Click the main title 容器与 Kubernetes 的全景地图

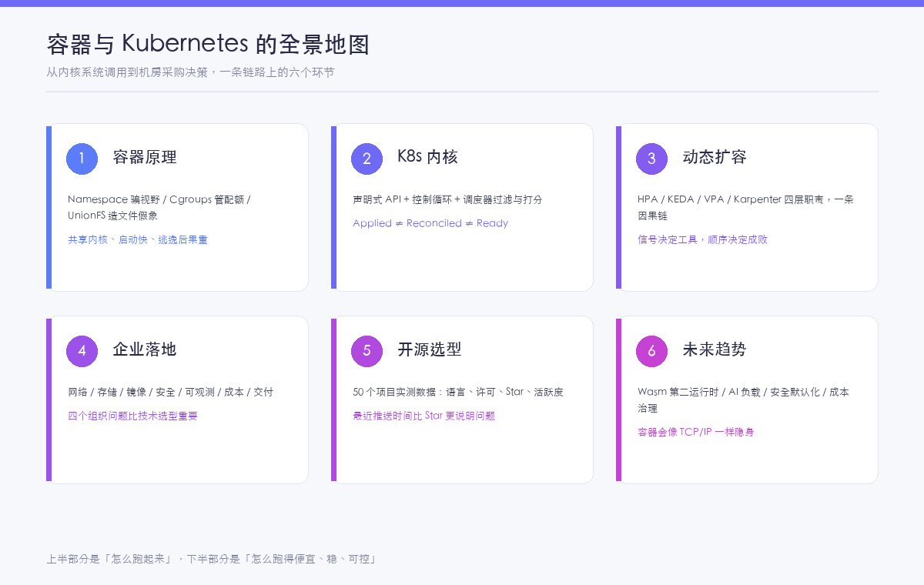click(x=208, y=44)
